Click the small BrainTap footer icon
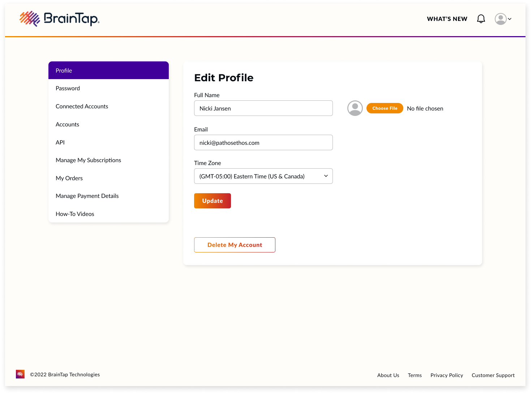532x394 pixels. tap(20, 374)
